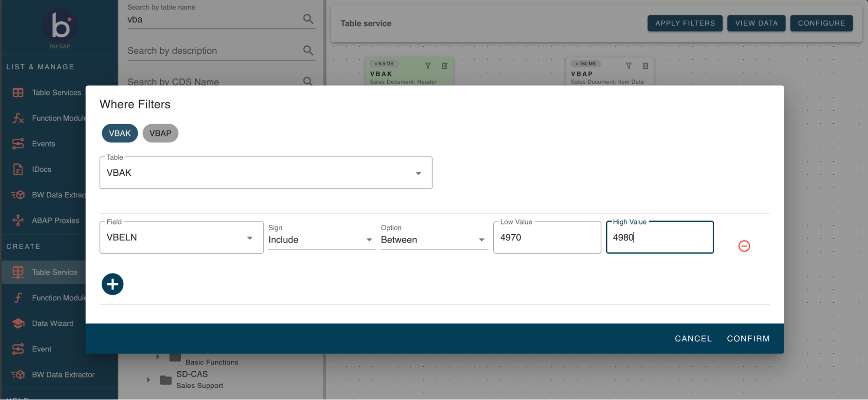Open the Data Wizard under Create
This screenshot has height=400, width=868.
coord(18,323)
